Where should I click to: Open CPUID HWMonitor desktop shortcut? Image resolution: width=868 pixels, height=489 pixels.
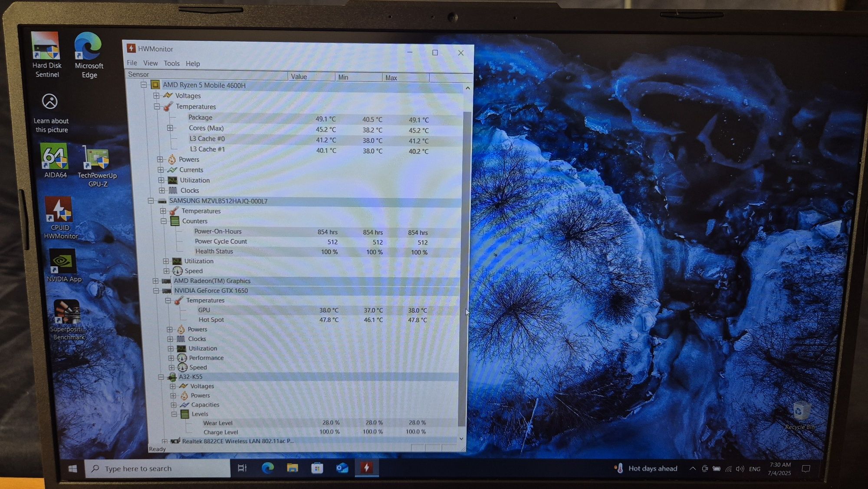pyautogui.click(x=60, y=218)
